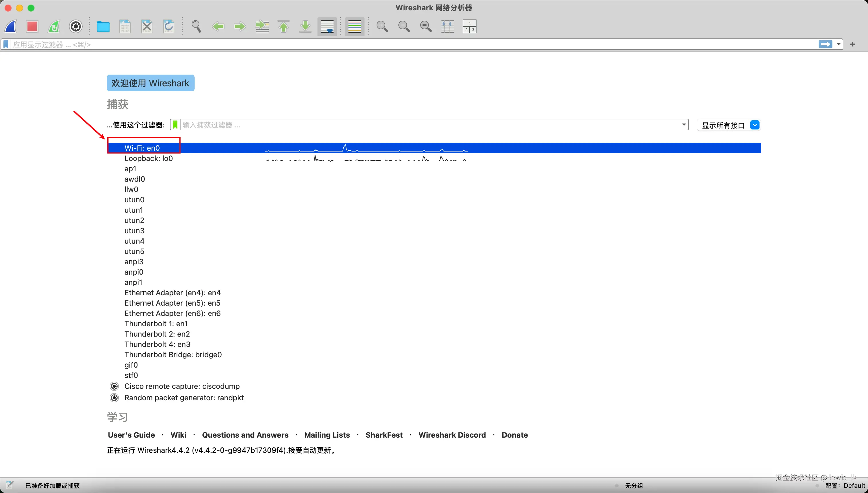Click the red stop capture icon
The height and width of the screenshot is (493, 868).
[x=32, y=26]
